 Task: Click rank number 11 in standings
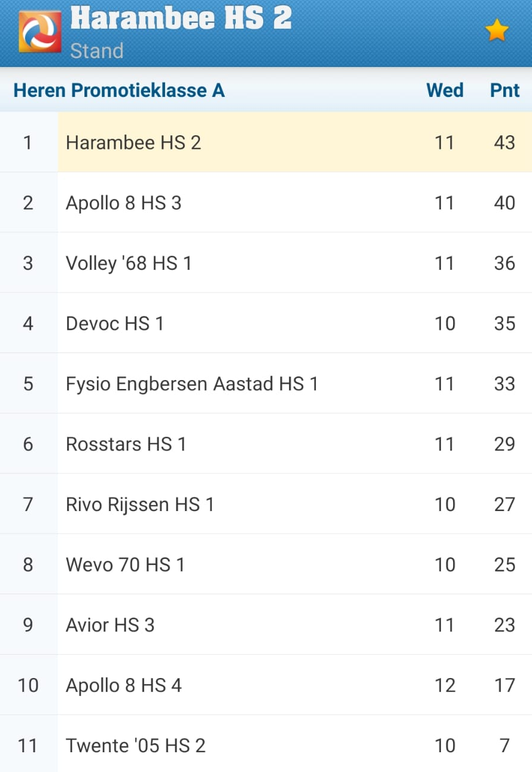coord(28,746)
